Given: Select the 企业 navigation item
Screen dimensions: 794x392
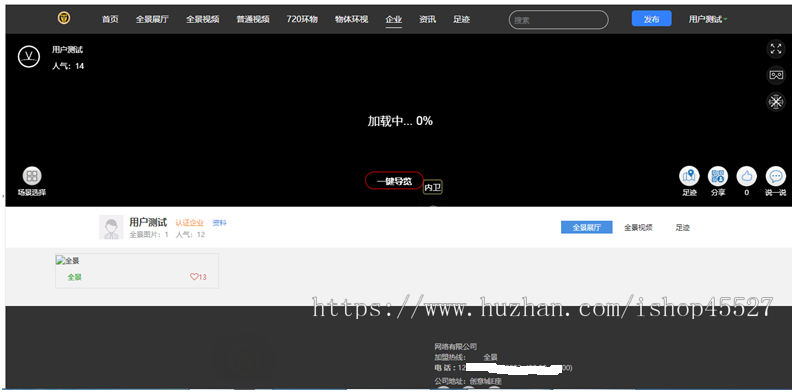Looking at the screenshot, I should 393,19.
